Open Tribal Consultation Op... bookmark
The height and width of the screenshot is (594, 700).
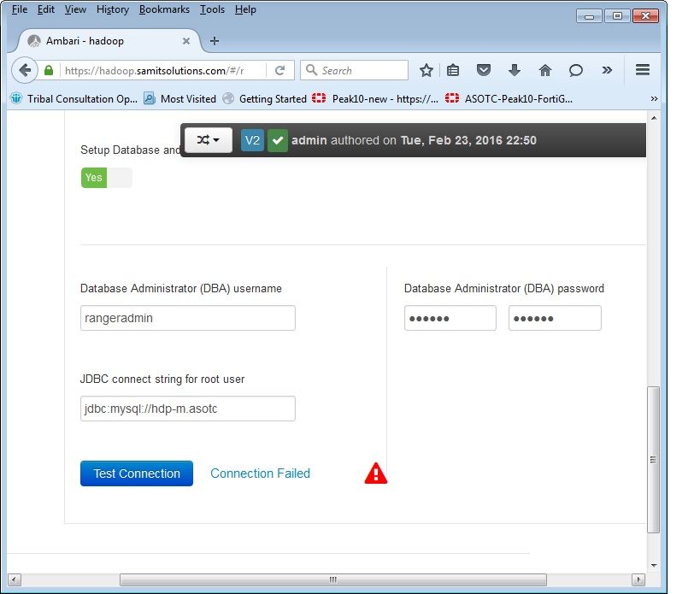point(74,98)
